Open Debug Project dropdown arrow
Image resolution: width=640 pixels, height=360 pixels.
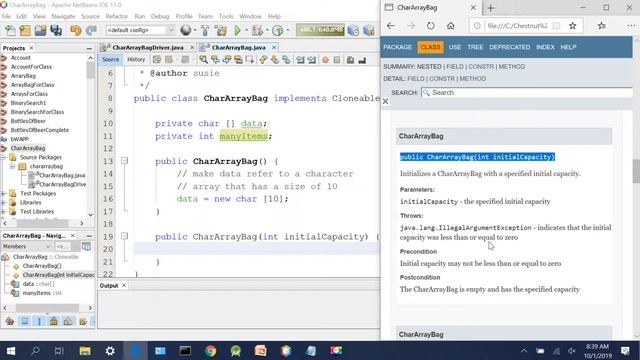[267, 30]
